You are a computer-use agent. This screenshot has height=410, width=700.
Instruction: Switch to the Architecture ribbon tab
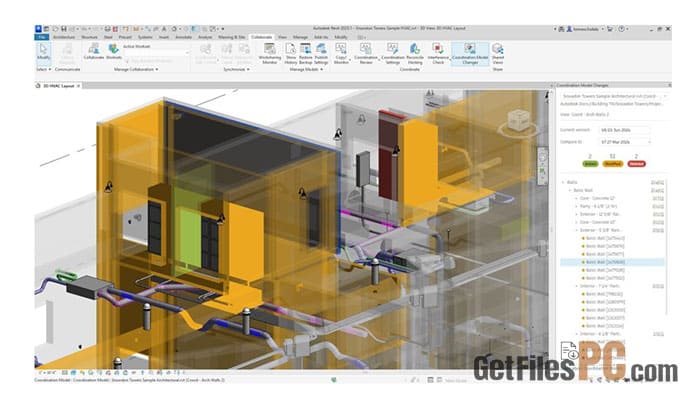[x=64, y=38]
